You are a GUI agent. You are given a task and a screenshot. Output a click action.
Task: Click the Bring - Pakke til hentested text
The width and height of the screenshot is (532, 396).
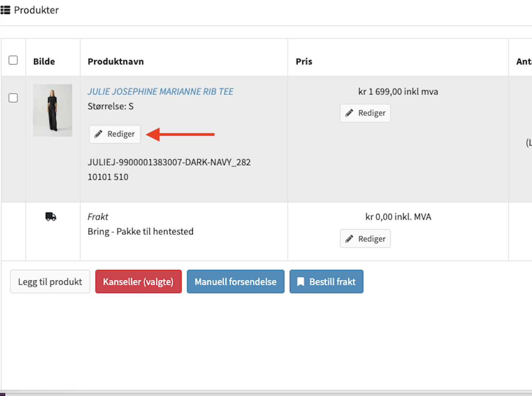tap(141, 232)
